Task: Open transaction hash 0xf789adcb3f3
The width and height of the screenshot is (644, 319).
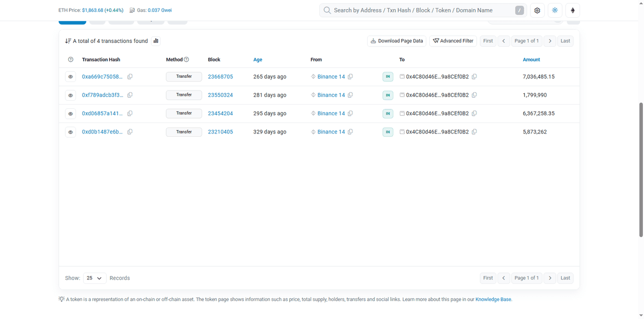Action: 102,95
